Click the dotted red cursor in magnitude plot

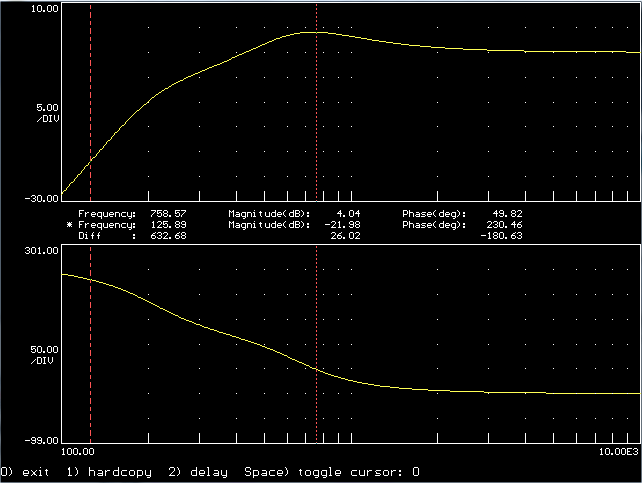[316, 102]
